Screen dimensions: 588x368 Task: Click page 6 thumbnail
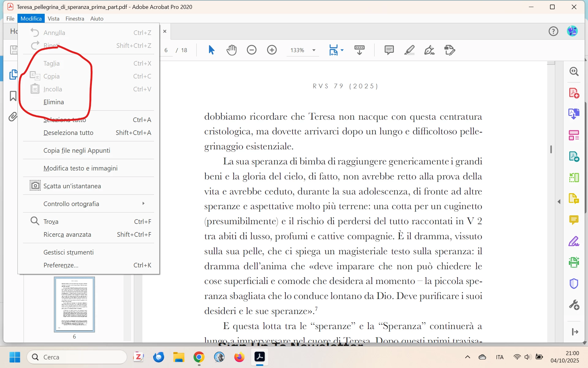pos(74,304)
